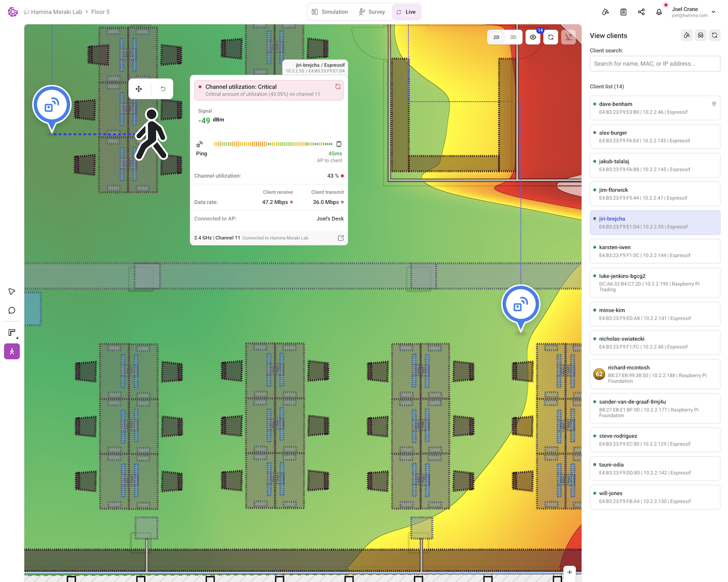The width and height of the screenshot is (728, 582).
Task: Open the test tube icon in top bar
Action: click(x=605, y=12)
